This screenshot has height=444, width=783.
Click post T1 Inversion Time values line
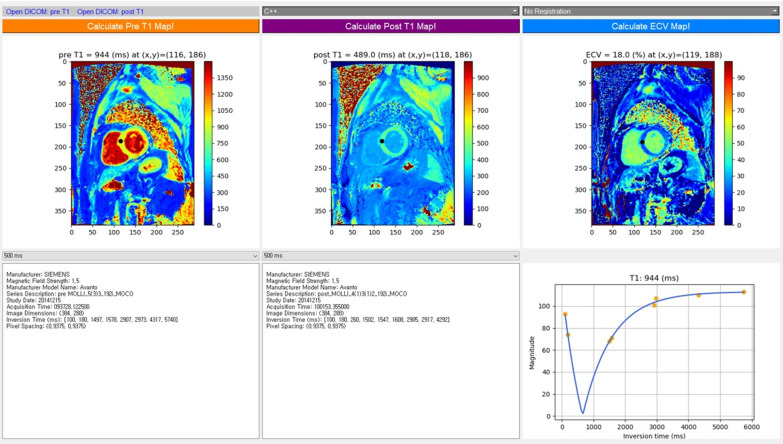[x=358, y=320]
